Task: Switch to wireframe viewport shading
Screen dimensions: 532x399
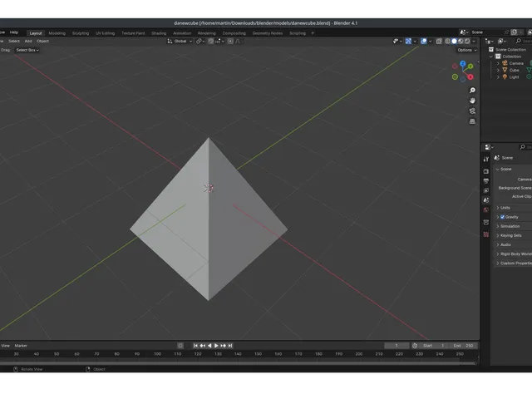Action: pos(447,41)
